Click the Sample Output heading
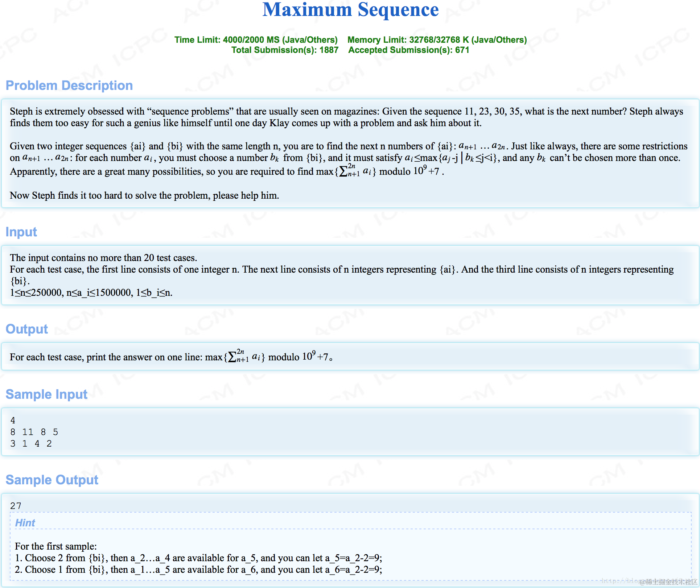 click(52, 480)
